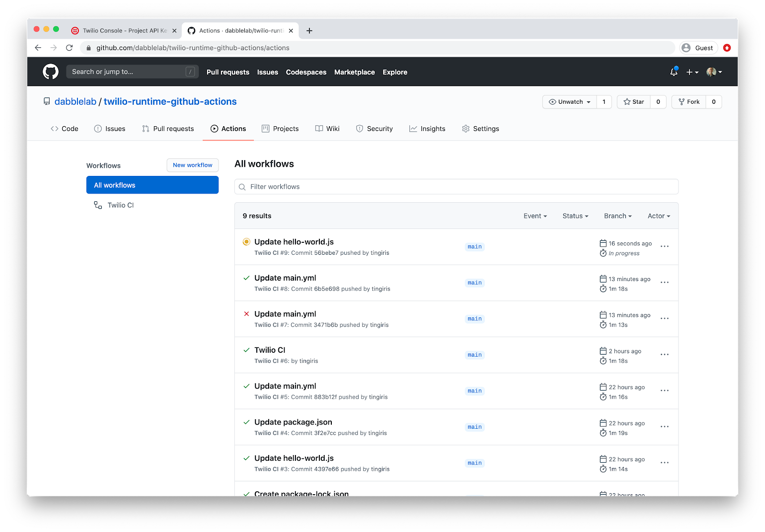Go to the Projects tab

(280, 129)
